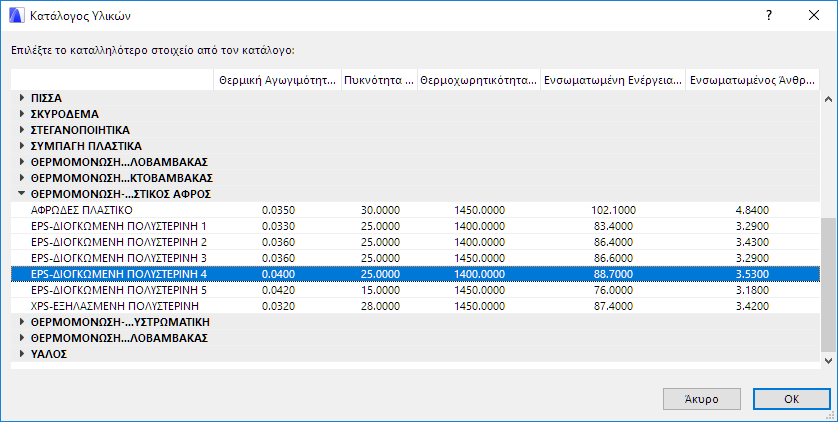Click the help question mark button
This screenshot has height=422, width=838.
pyautogui.click(x=768, y=16)
